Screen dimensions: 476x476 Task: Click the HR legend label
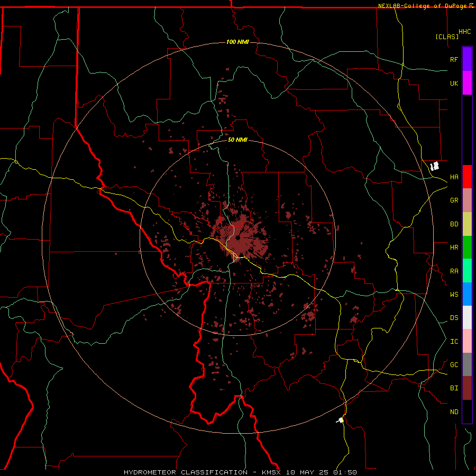tap(454, 248)
